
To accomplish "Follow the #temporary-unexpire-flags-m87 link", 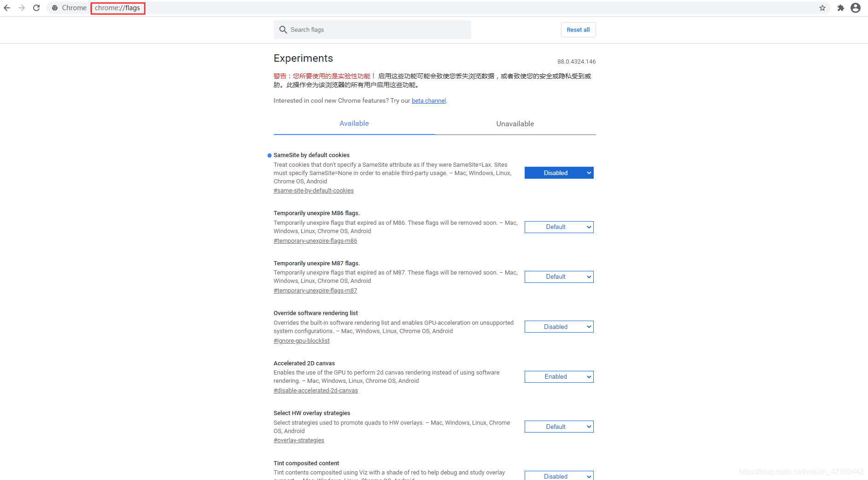I will click(315, 290).
